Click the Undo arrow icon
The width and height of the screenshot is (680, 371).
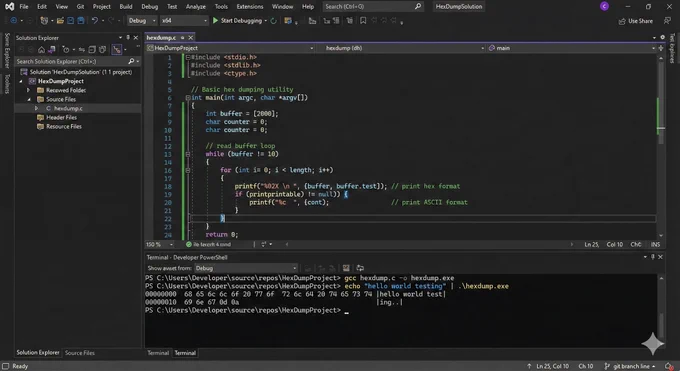pyautogui.click(x=94, y=20)
